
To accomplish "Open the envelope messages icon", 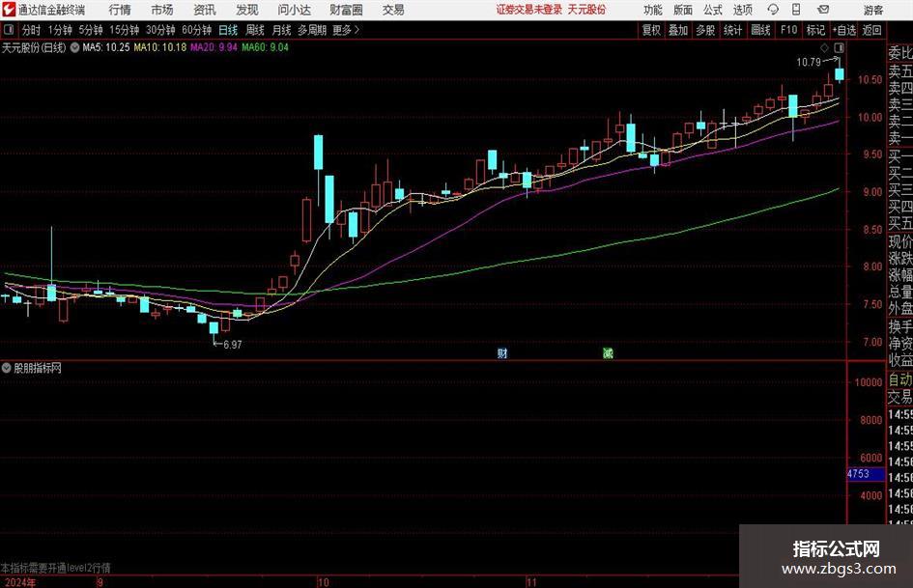I will pos(823,10).
